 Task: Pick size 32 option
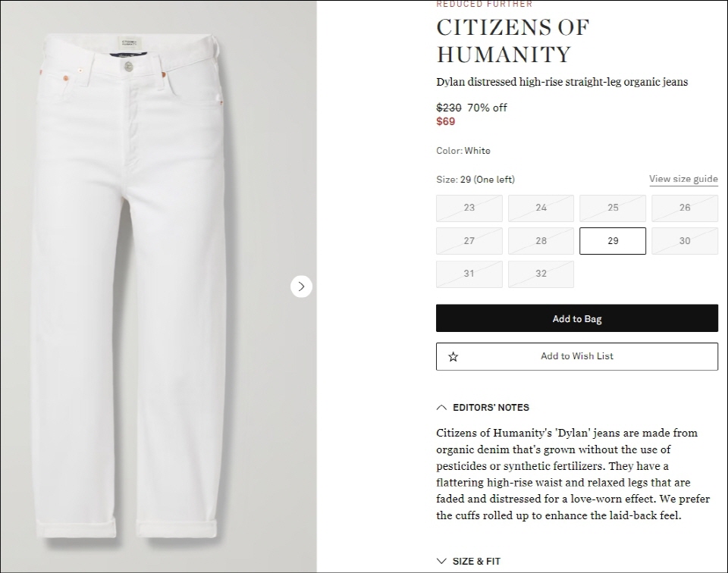[541, 274]
